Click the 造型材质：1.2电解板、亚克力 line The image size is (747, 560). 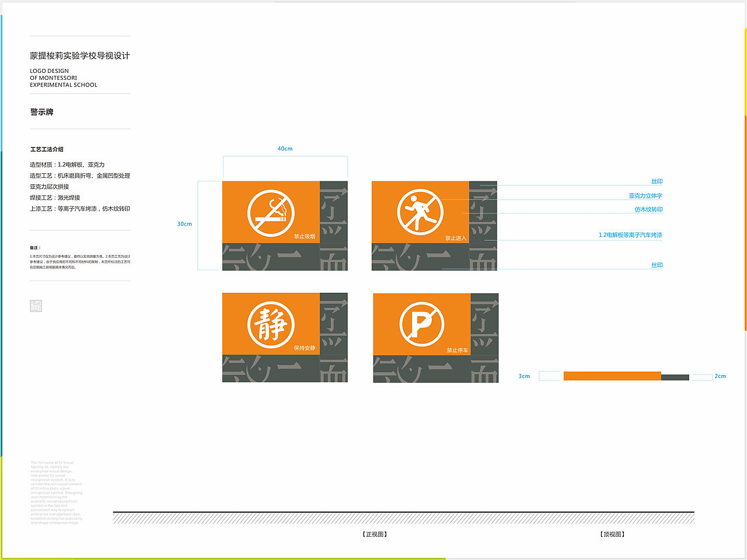coord(67,165)
